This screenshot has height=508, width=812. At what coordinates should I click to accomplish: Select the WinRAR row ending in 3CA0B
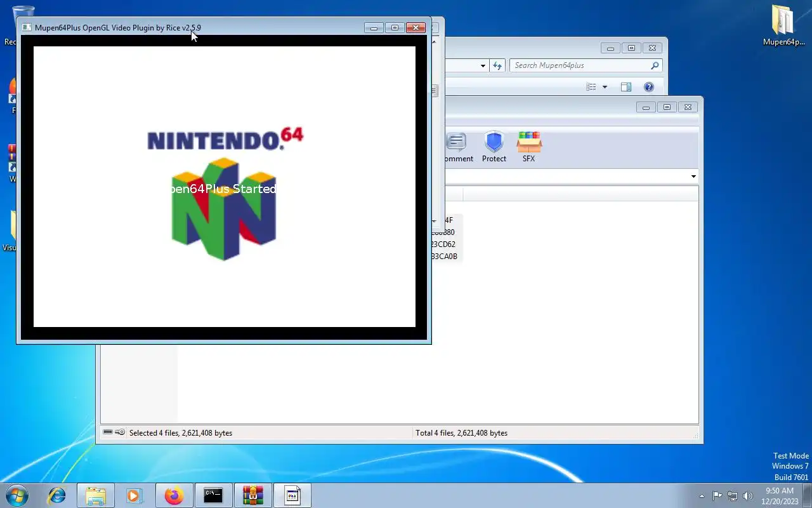(445, 256)
